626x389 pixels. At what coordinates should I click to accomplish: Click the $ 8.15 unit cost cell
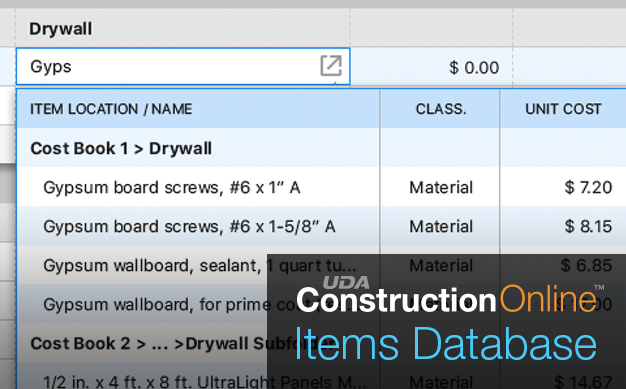pyautogui.click(x=588, y=226)
